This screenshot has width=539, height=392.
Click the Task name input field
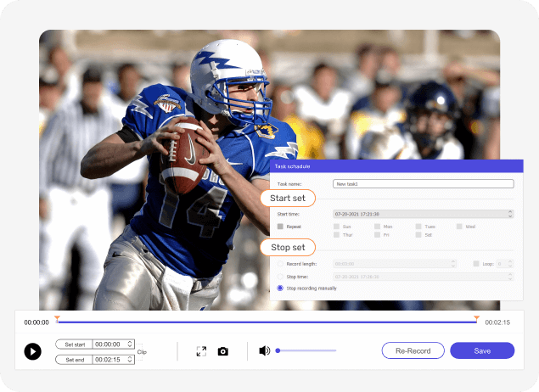[424, 184]
